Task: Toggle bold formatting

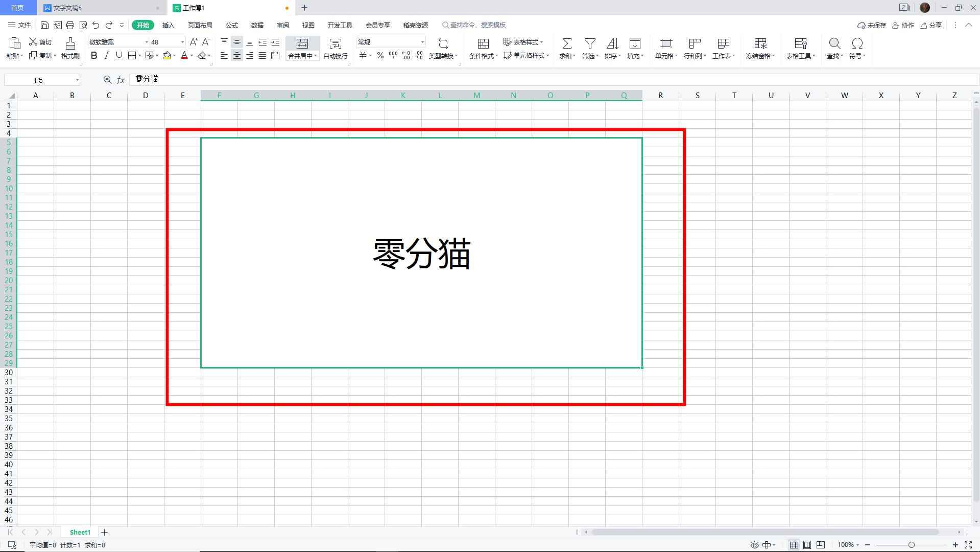Action: pos(93,56)
